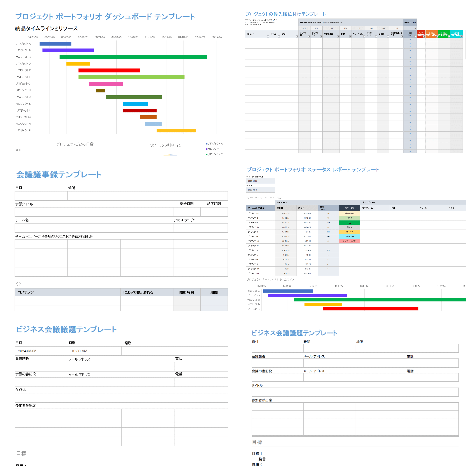Click the 目標 2 line in agenda template
The width and height of the screenshot is (476, 476).
[x=257, y=465]
